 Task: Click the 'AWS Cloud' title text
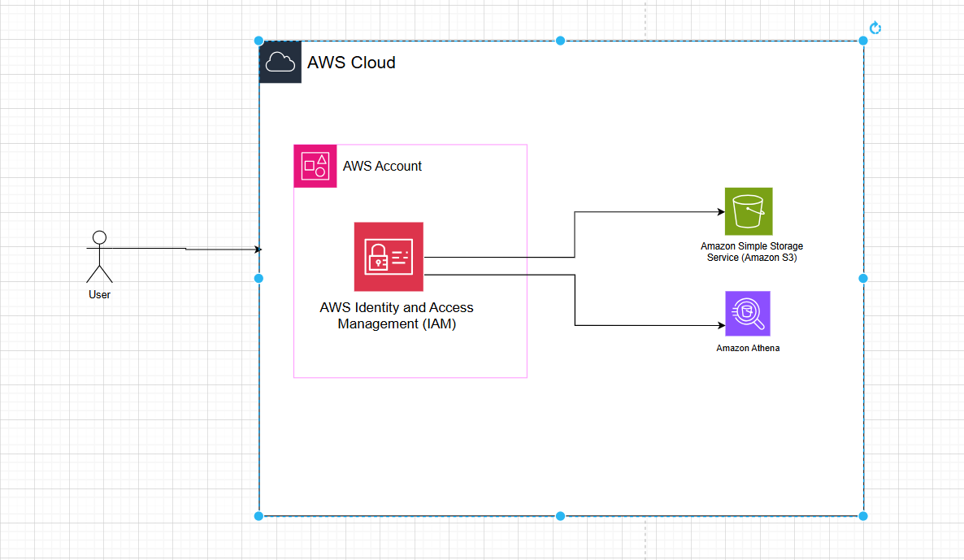click(x=352, y=63)
